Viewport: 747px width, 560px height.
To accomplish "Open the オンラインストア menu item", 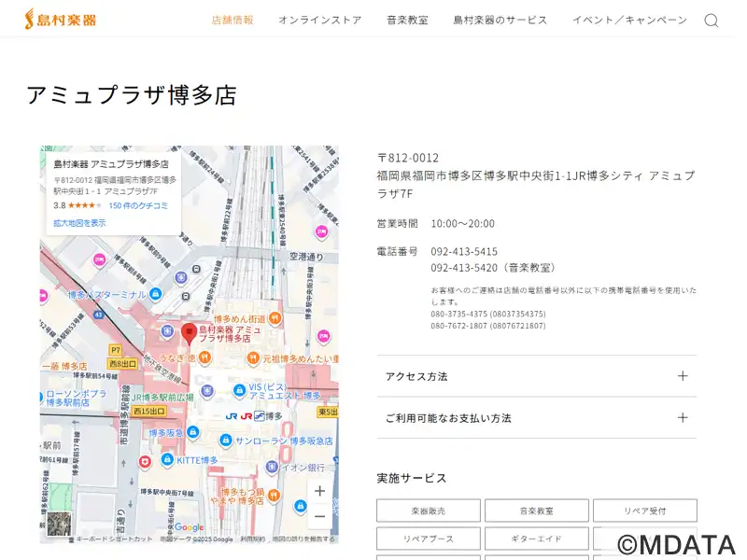I will [x=319, y=20].
